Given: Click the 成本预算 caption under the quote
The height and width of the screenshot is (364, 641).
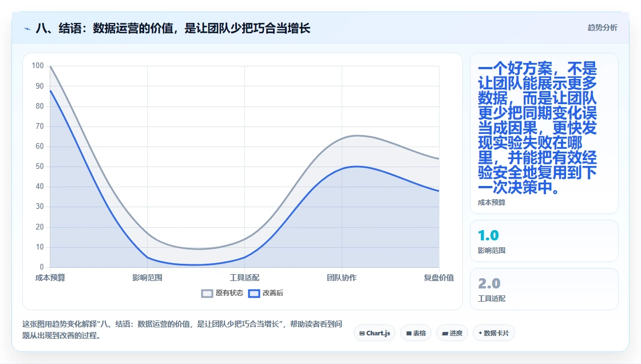Looking at the screenshot, I should [492, 203].
